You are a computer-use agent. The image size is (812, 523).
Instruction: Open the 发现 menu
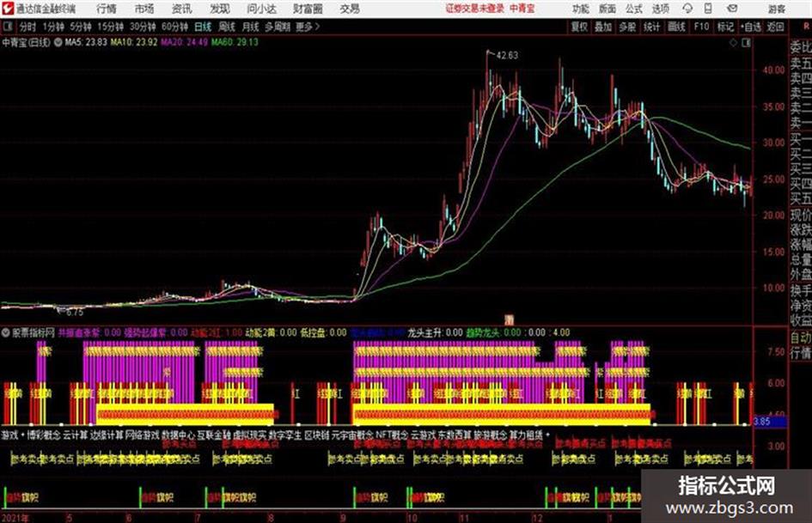220,9
